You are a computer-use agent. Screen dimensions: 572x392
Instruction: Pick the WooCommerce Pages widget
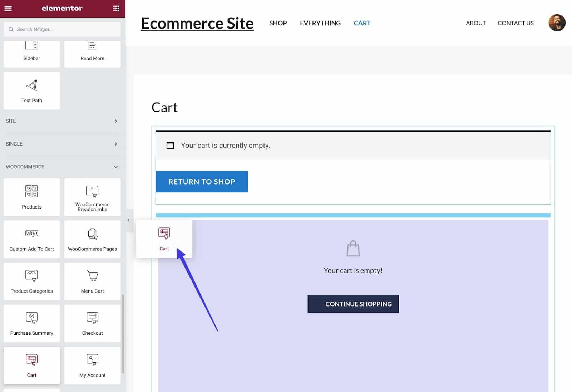point(92,239)
